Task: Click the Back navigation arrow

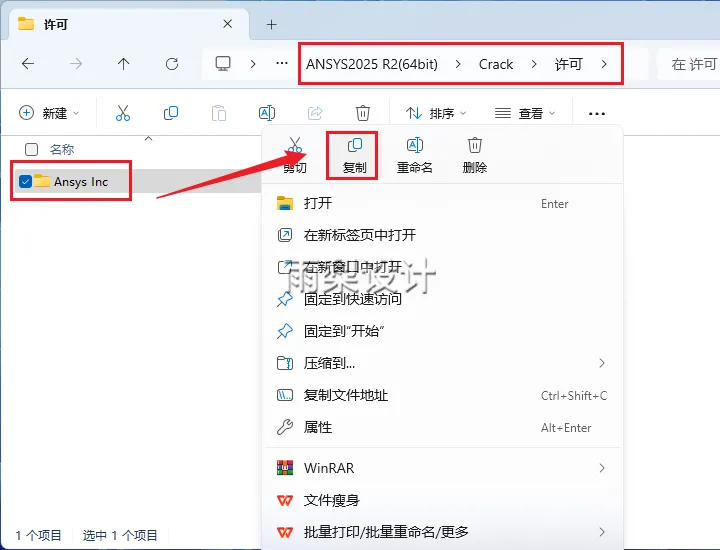Action: point(28,64)
